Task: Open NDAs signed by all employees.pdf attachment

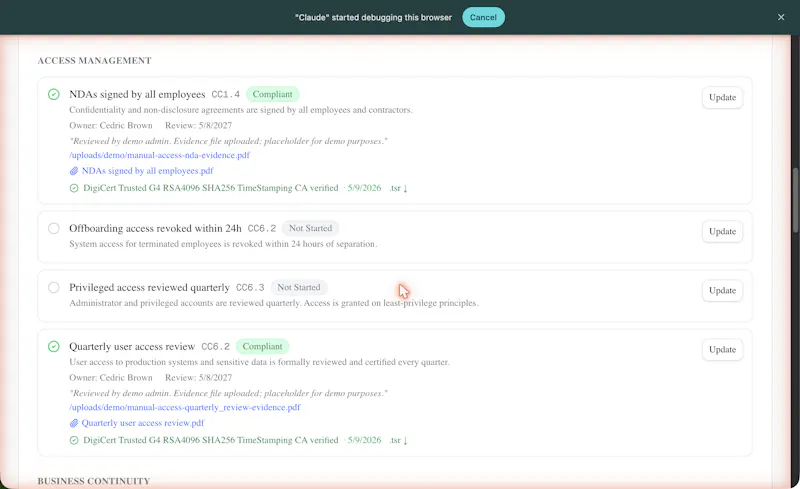Action: tap(147, 171)
